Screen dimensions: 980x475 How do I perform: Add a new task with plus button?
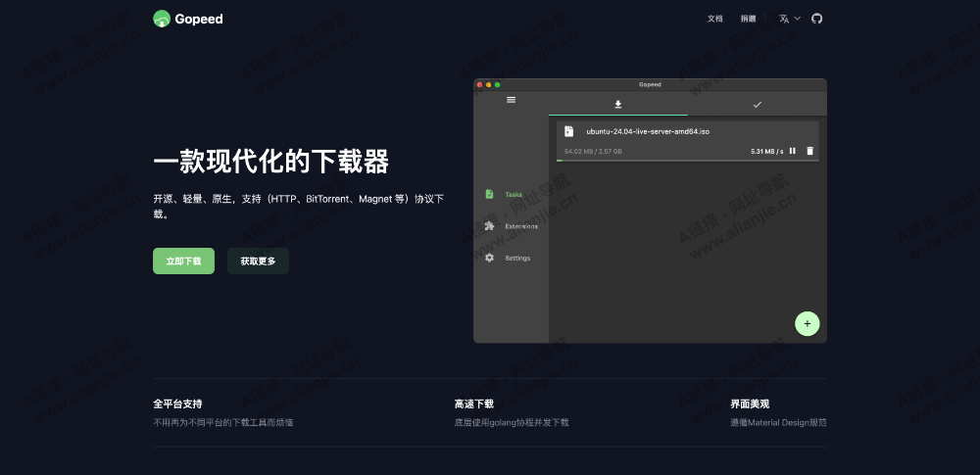807,324
